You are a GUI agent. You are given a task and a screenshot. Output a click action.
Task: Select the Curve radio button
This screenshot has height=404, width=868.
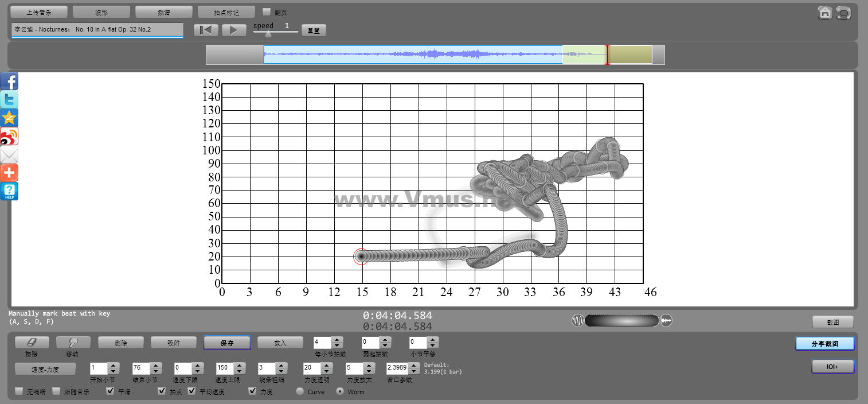[x=299, y=391]
